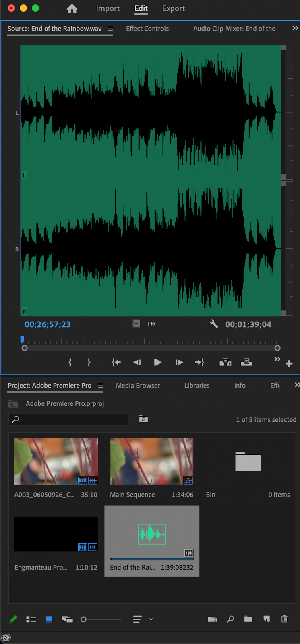Switch to the Edit workspace tab
The height and width of the screenshot is (644, 300).
141,8
